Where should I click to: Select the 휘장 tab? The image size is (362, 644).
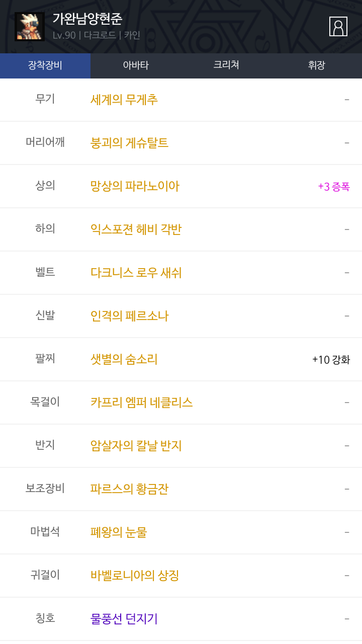317,65
